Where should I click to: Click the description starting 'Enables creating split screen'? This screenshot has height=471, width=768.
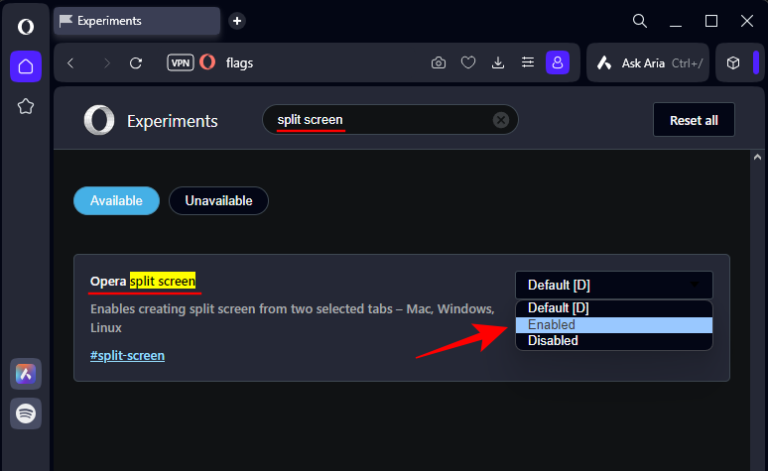[x=292, y=318]
